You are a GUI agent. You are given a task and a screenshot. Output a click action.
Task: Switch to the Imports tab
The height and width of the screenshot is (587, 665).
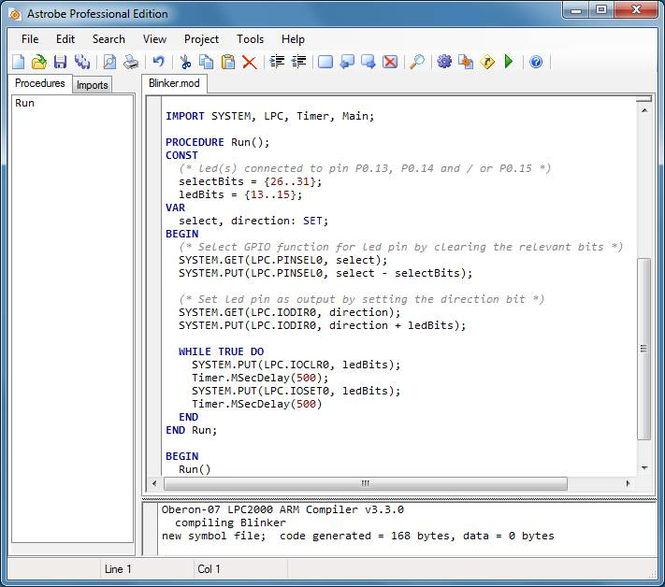pos(92,85)
